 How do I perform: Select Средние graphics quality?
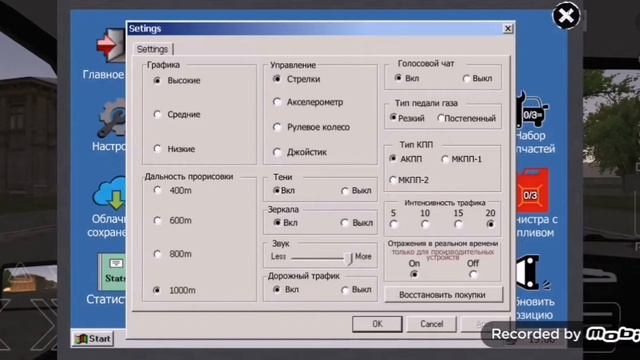click(157, 114)
